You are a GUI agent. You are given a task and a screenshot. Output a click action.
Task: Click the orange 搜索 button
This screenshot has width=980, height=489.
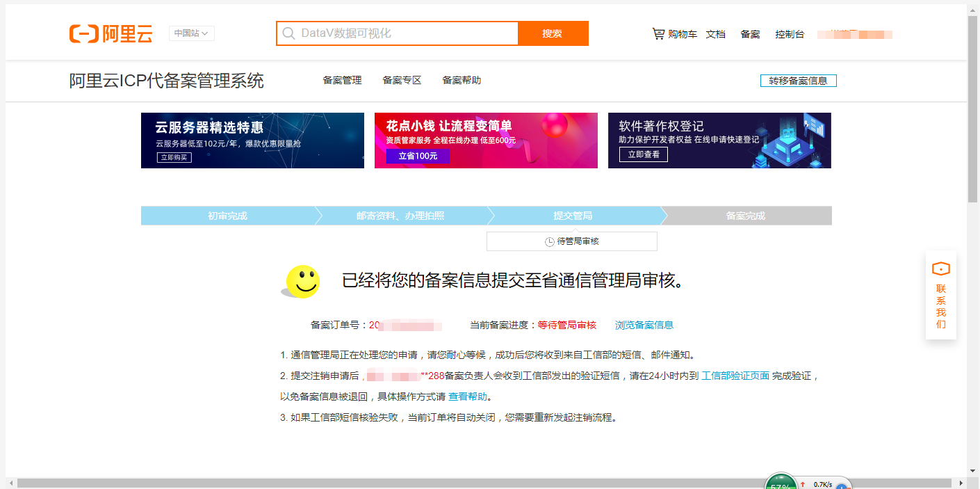click(x=553, y=33)
